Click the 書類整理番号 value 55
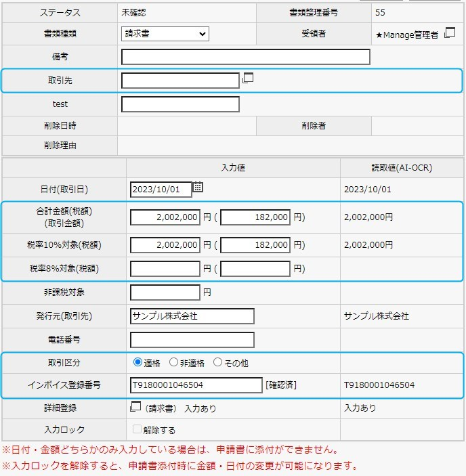Viewport: 466px width, 476px height. [x=380, y=12]
